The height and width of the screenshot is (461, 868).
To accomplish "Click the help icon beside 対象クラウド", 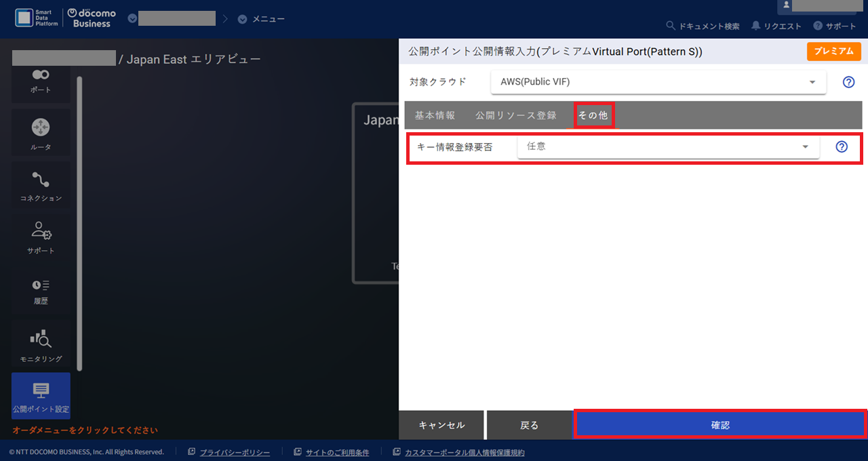I will (847, 82).
